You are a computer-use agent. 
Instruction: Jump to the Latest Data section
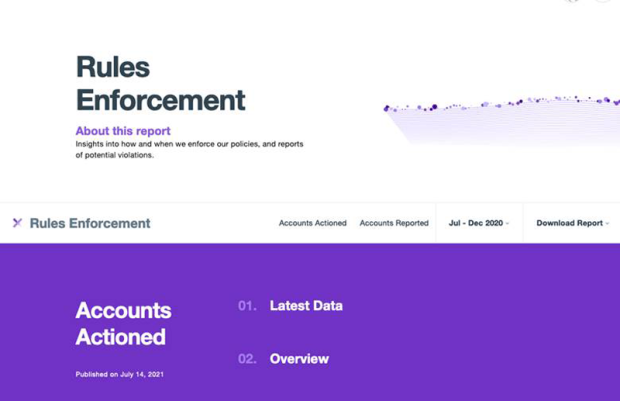coord(306,306)
